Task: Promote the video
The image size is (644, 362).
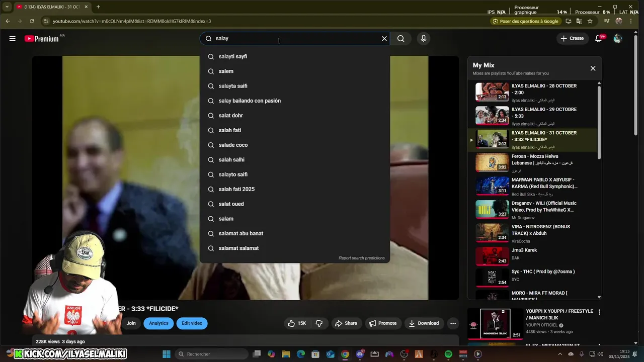Action: pyautogui.click(x=382, y=323)
